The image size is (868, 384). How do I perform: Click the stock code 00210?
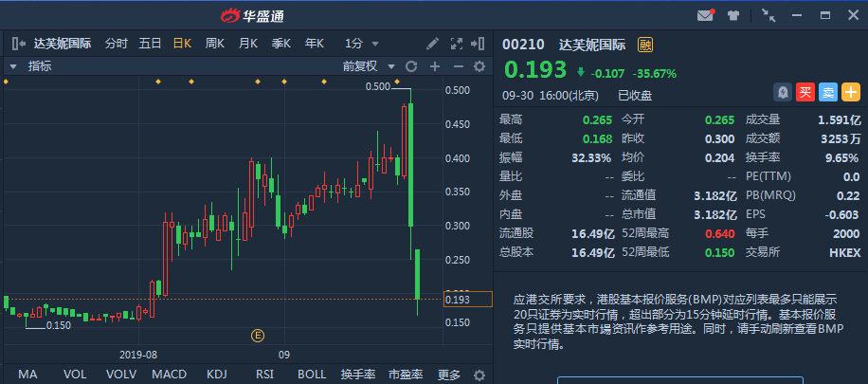tap(523, 45)
